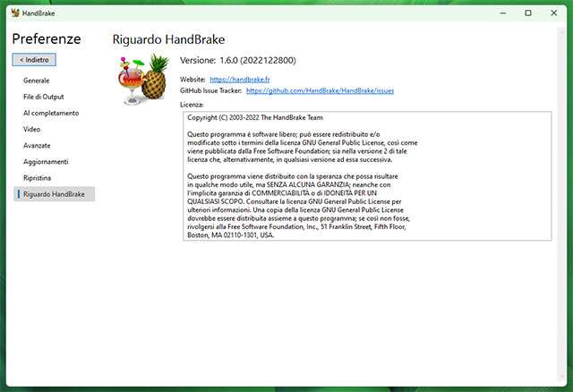Image resolution: width=573 pixels, height=392 pixels.
Task: Close the HandBrake window
Action: click(554, 13)
